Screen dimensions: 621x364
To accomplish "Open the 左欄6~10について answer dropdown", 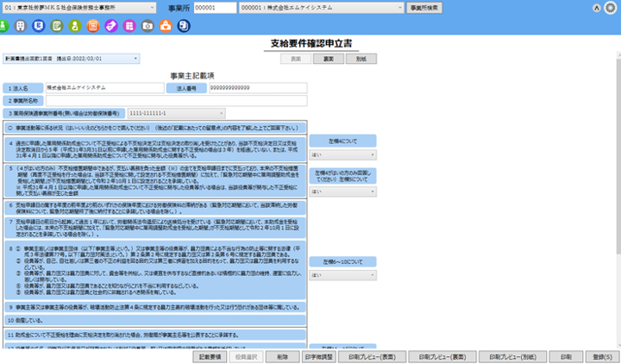I will tap(343, 275).
